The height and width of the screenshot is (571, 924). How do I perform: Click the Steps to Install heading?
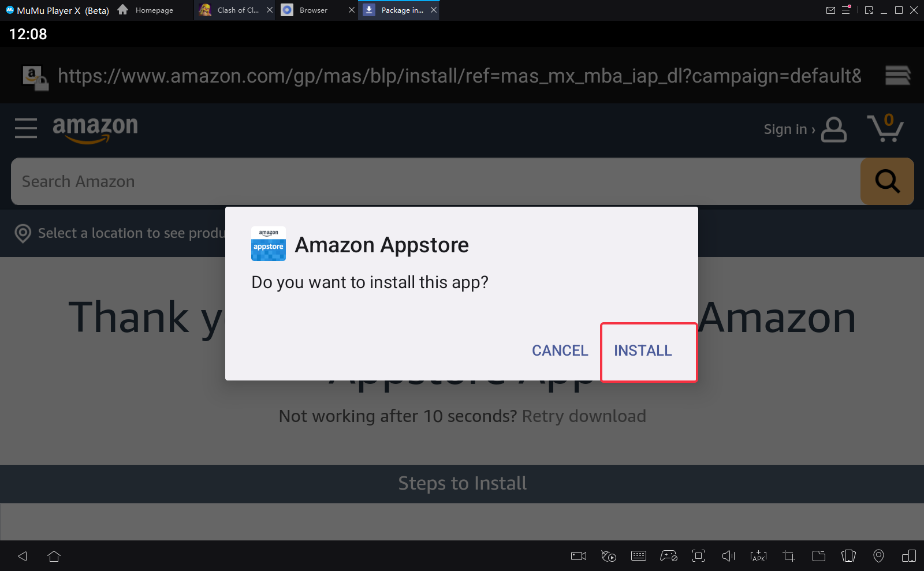coord(463,483)
